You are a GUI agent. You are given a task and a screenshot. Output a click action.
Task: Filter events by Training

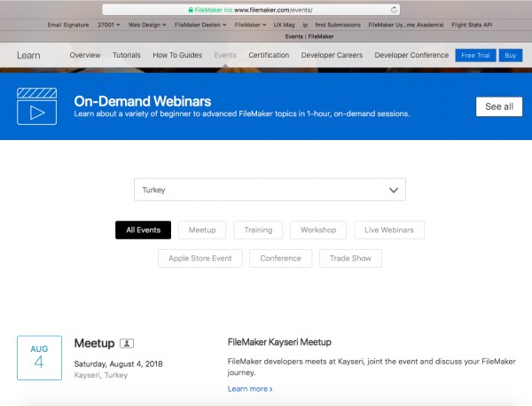click(258, 230)
